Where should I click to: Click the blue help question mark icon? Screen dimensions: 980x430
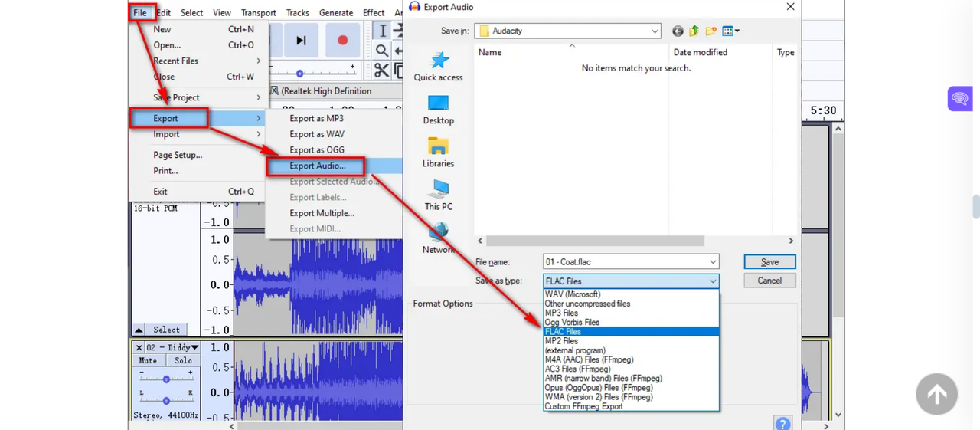(782, 423)
